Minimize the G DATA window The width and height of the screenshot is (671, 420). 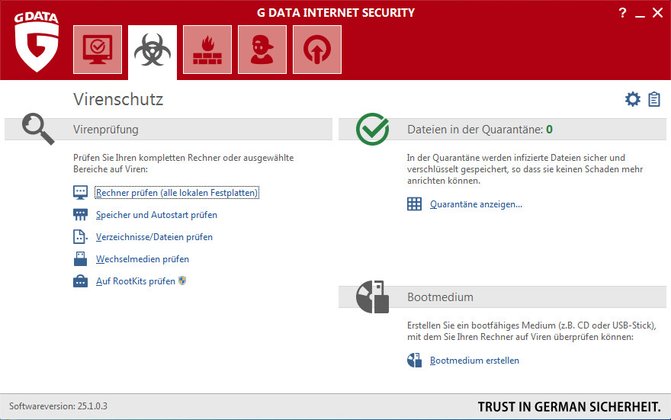point(640,15)
